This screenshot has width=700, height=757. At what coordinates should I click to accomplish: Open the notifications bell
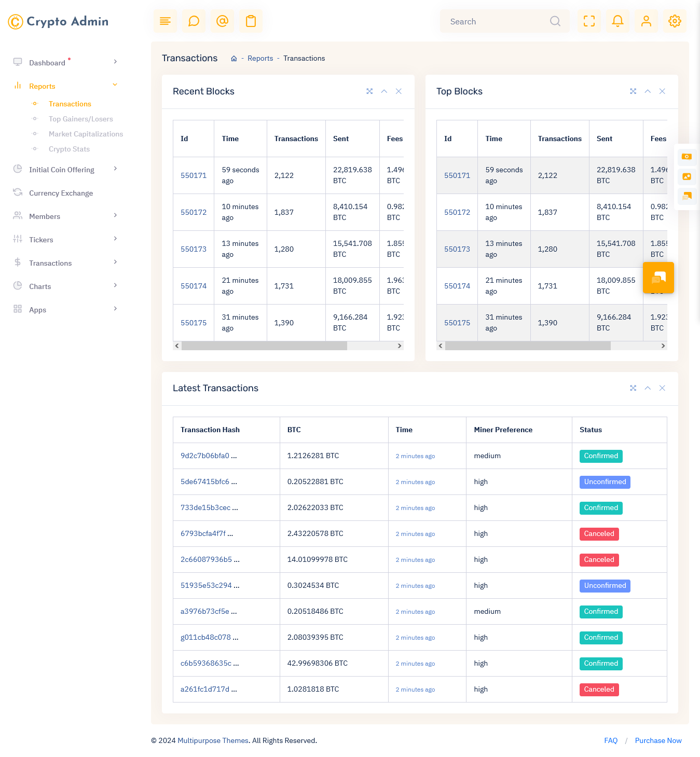point(617,21)
